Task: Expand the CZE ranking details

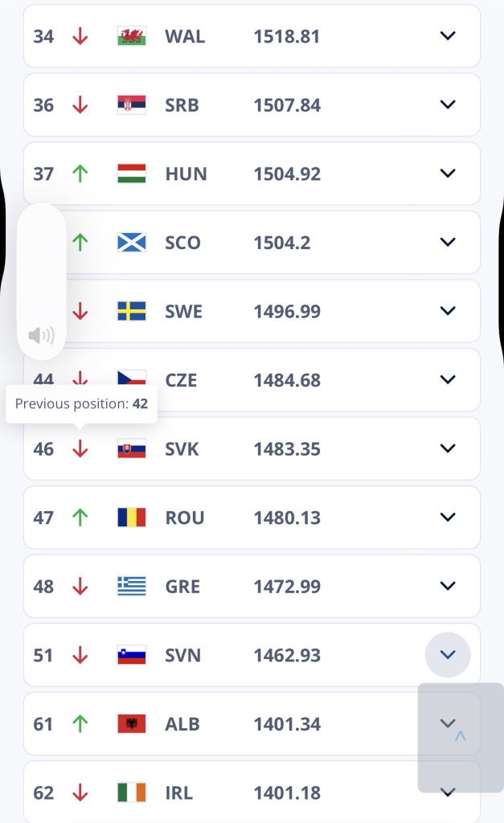Action: pyautogui.click(x=448, y=379)
